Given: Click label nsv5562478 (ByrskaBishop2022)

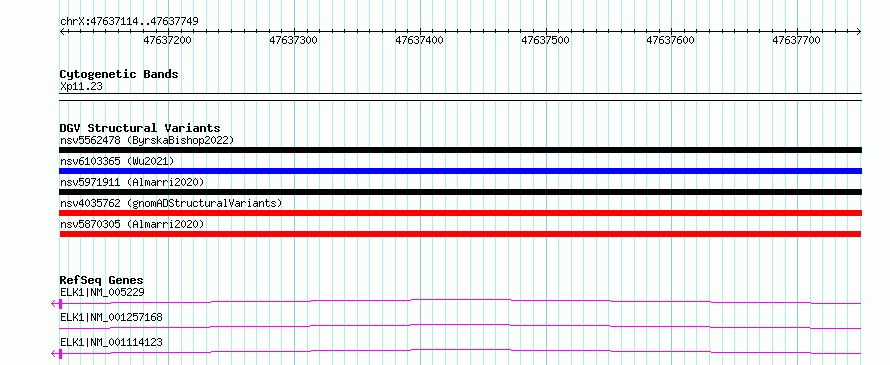Looking at the screenshot, I should [x=147, y=140].
